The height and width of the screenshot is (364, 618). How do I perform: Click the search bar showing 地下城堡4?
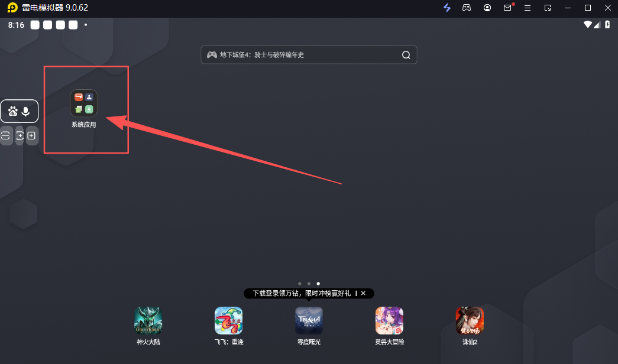point(296,54)
